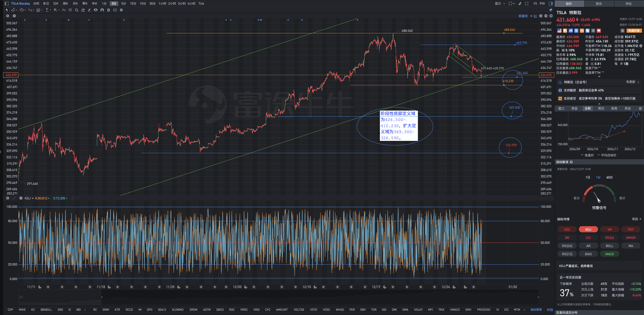Click the sync drawings circular arrows icon

coord(115,10)
